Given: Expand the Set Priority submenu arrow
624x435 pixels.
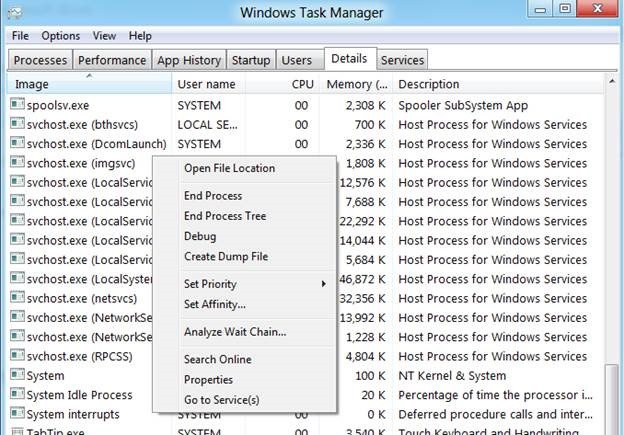Looking at the screenshot, I should [323, 284].
